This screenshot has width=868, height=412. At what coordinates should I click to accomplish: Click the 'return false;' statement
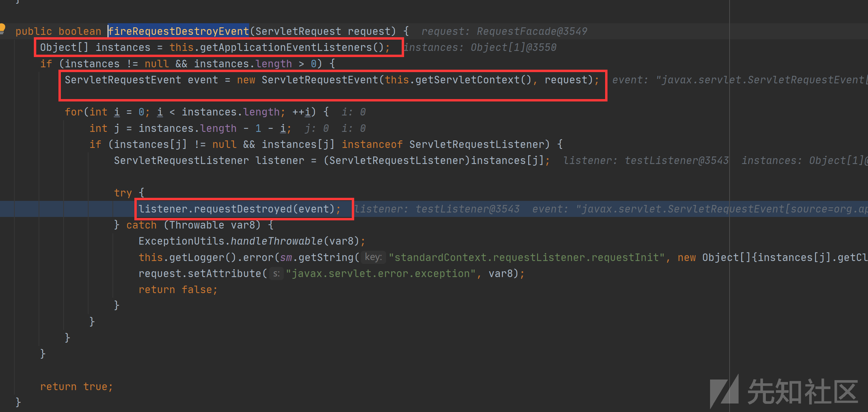tap(178, 290)
